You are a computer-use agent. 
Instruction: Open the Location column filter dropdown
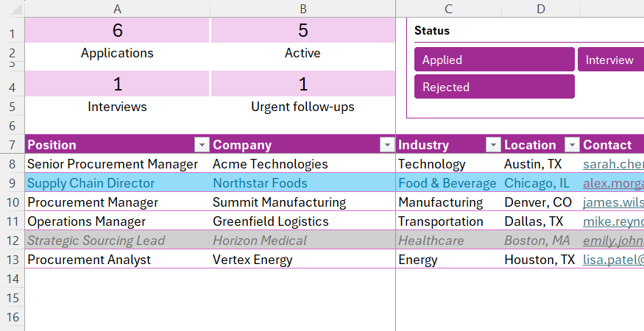point(572,145)
